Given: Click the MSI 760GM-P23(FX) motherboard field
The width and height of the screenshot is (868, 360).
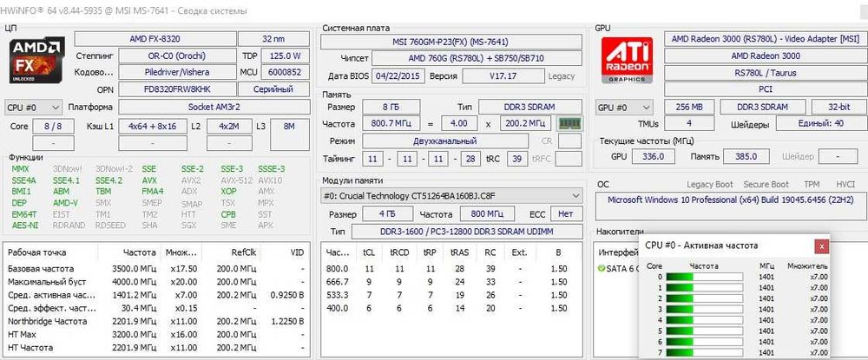Looking at the screenshot, I should coord(451,42).
